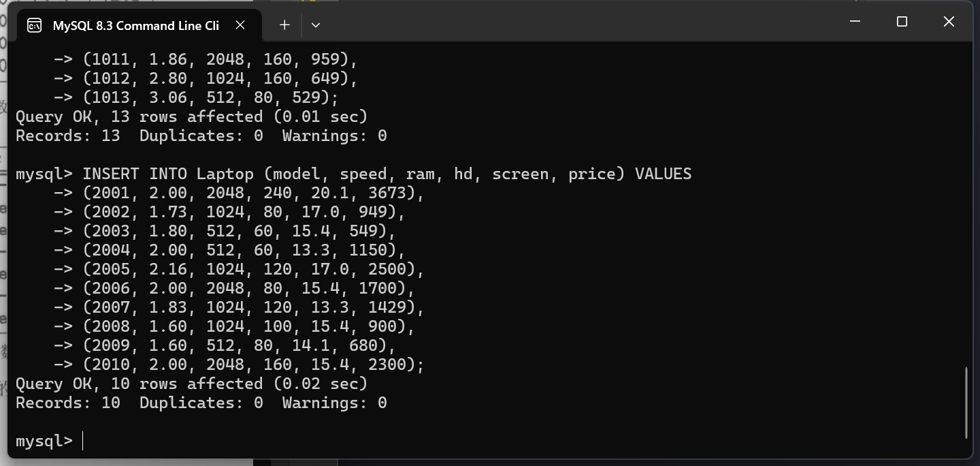Image resolution: width=980 pixels, height=466 pixels.
Task: Click the row starting with 1013
Action: [211, 97]
